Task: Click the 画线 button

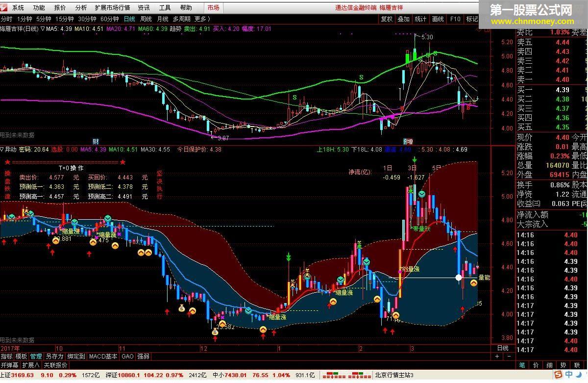Action: [438, 19]
